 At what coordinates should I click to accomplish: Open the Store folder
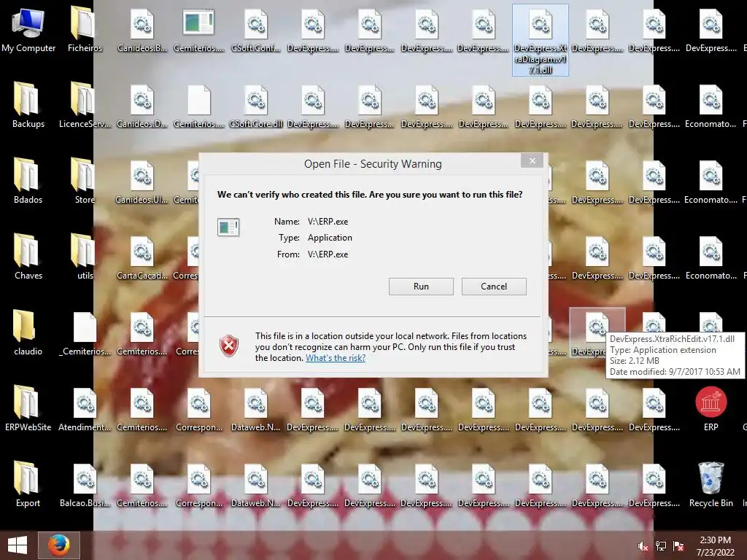click(x=85, y=181)
